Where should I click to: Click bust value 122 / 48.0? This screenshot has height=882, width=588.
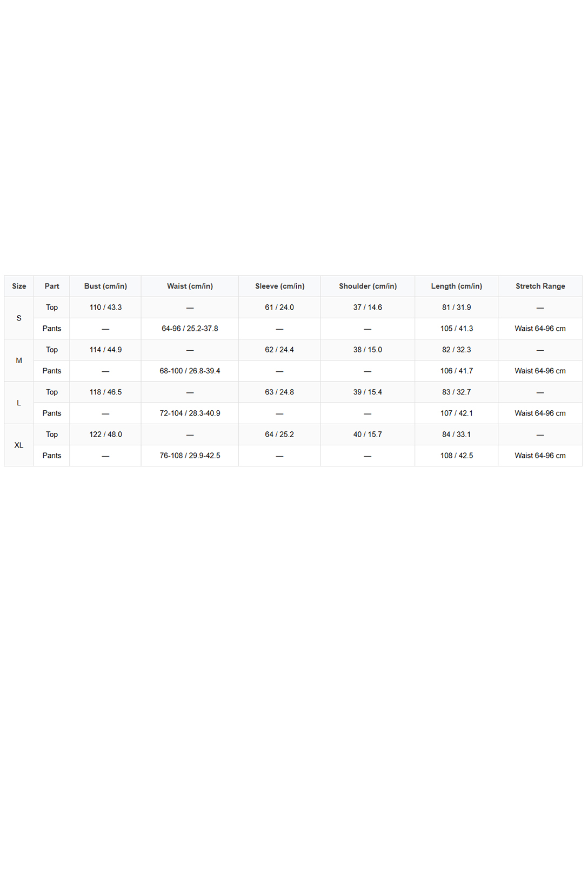point(105,435)
